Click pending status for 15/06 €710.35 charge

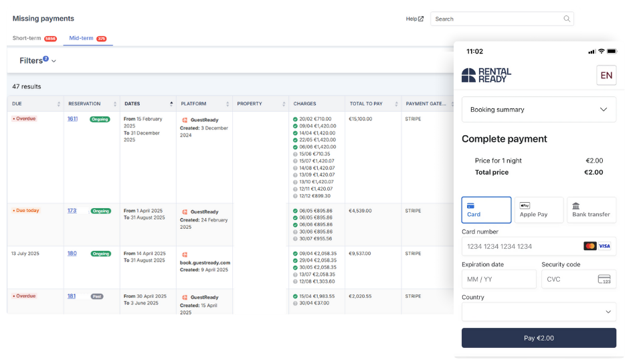(x=295, y=154)
